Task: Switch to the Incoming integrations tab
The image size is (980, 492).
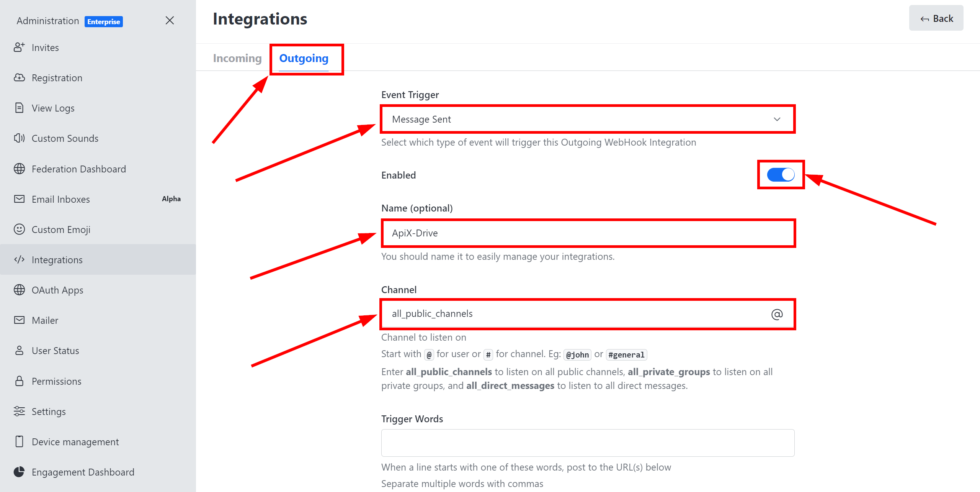Action: pyautogui.click(x=237, y=58)
